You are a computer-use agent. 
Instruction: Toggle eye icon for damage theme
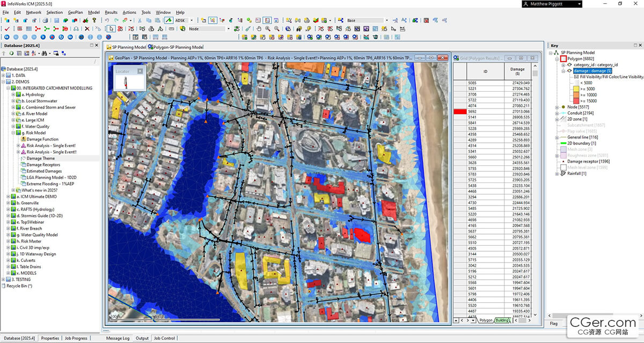tap(569, 71)
